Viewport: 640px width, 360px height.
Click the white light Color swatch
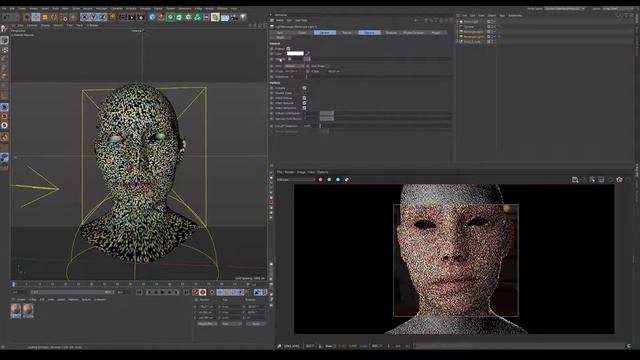click(x=295, y=53)
